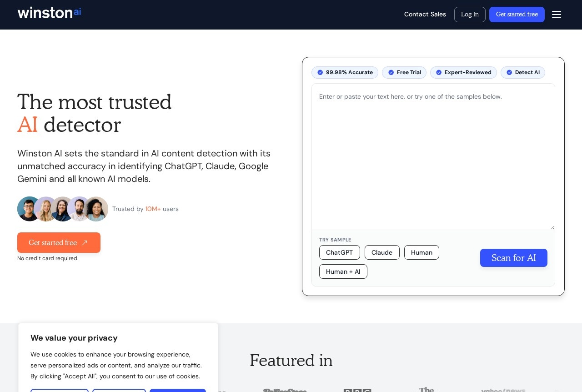Click the Free Trial badge

click(x=404, y=72)
